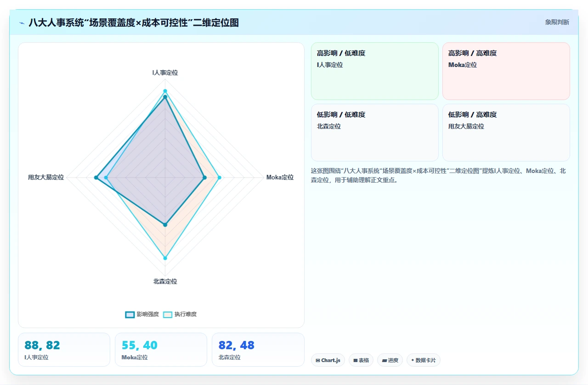Screen dimensions: 588x385
Task: Click the 执行难度 data point on 北森定位 axis
Action: coord(165,258)
